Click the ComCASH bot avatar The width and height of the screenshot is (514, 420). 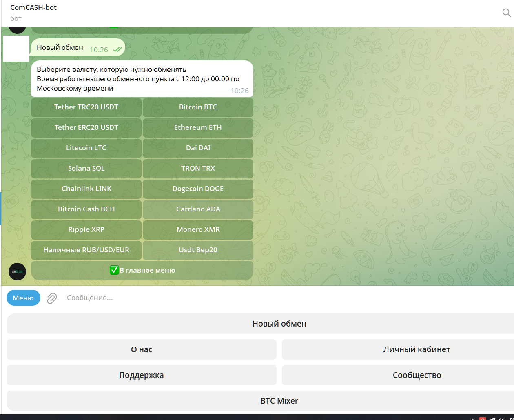(x=17, y=271)
